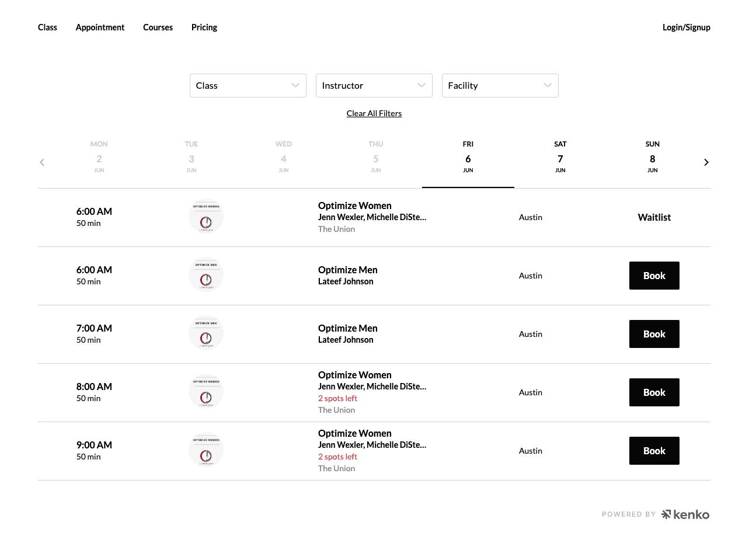Image resolution: width=756 pixels, height=557 pixels.
Task: Go to next week arrow
Action: (706, 162)
